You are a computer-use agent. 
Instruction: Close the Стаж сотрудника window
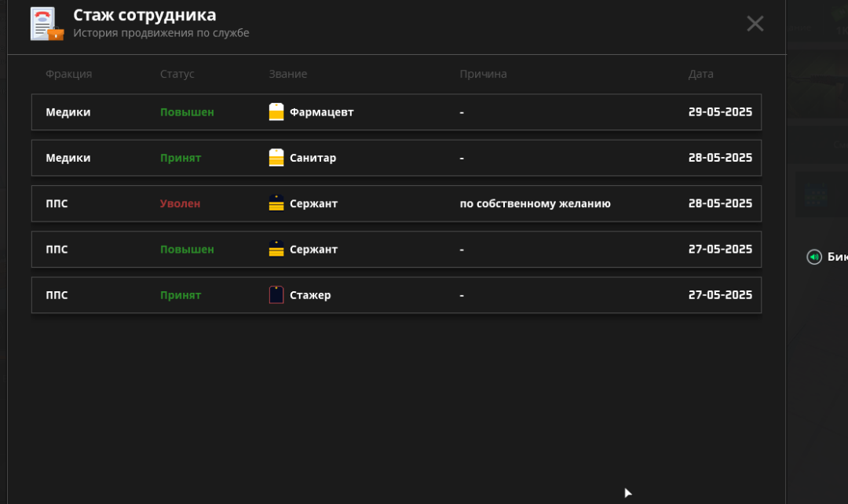pos(755,24)
